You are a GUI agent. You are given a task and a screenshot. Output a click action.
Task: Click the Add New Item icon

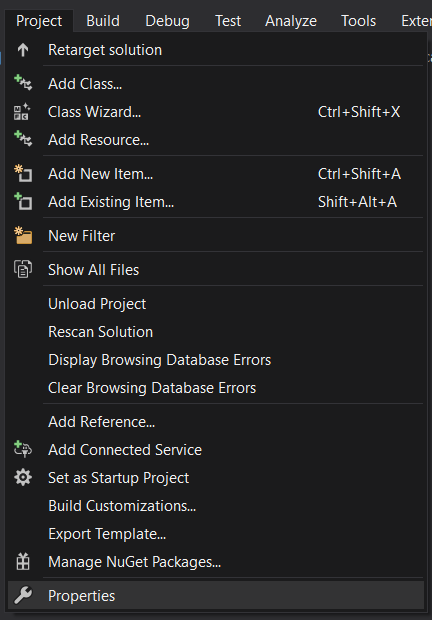(x=23, y=174)
